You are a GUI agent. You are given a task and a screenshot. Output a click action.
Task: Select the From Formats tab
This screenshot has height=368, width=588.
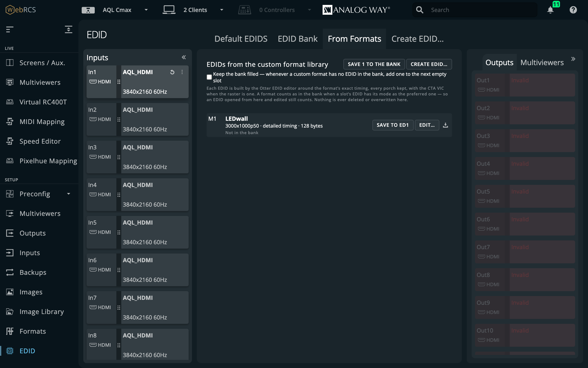(354, 39)
